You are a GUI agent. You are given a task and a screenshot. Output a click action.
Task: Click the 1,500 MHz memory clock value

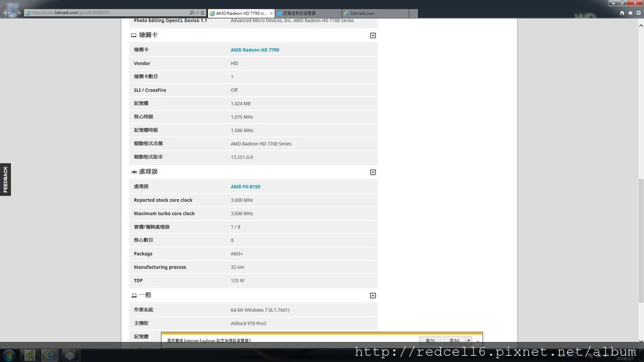click(x=241, y=131)
